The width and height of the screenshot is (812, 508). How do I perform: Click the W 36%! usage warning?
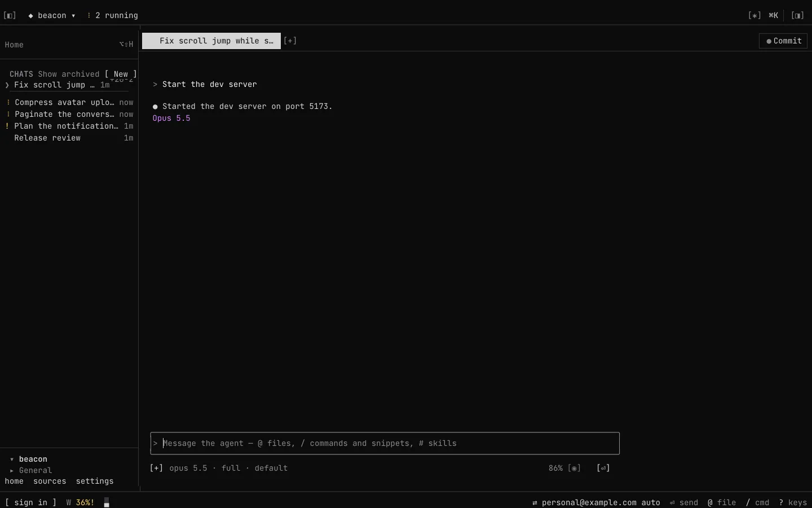80,502
